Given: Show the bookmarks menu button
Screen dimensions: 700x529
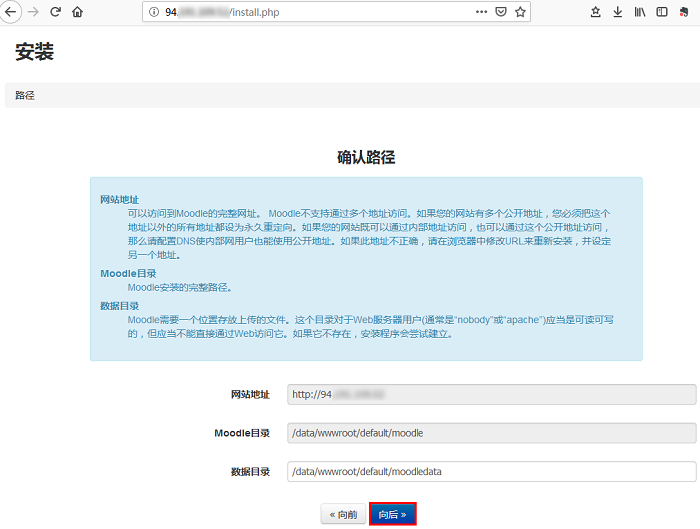Looking at the screenshot, I should point(595,12).
